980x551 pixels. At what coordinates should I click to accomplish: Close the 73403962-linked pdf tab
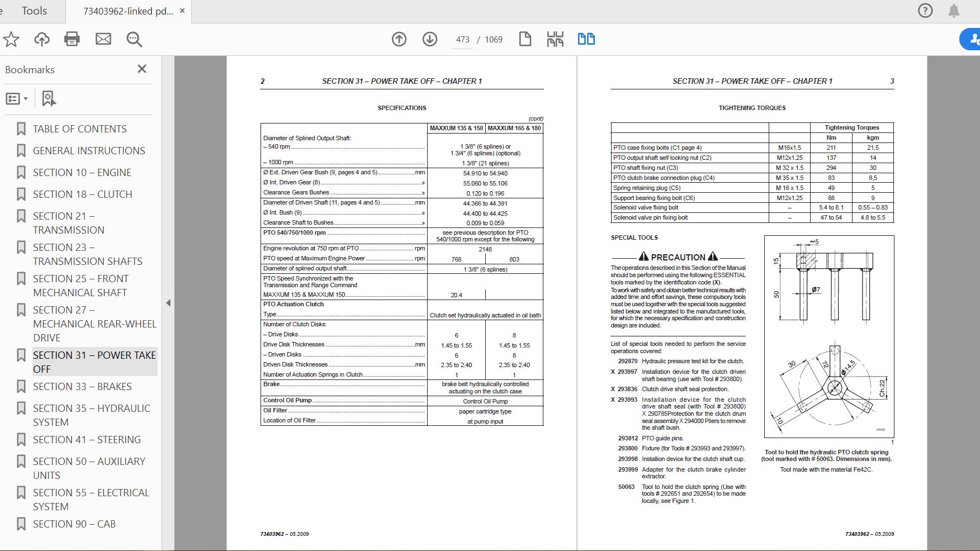point(182,11)
